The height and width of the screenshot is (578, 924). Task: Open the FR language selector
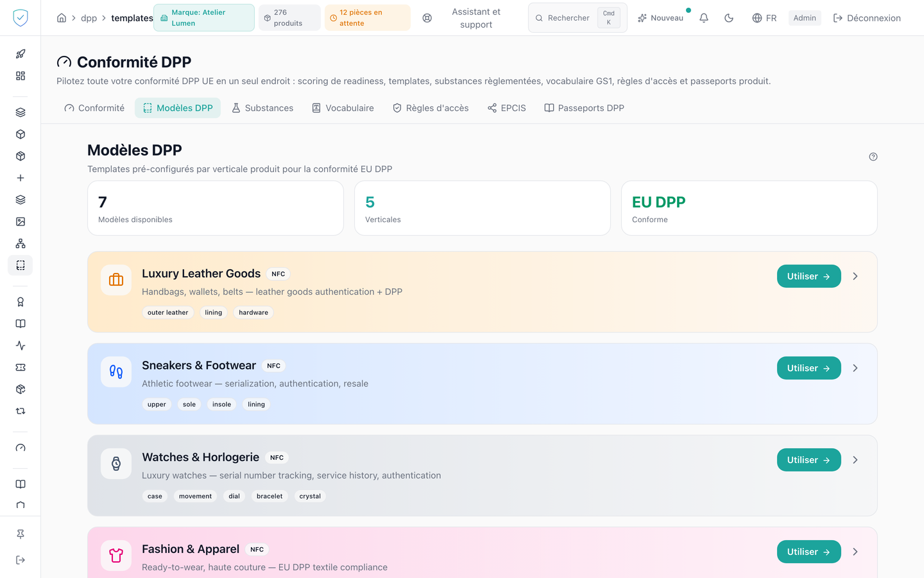pos(764,18)
